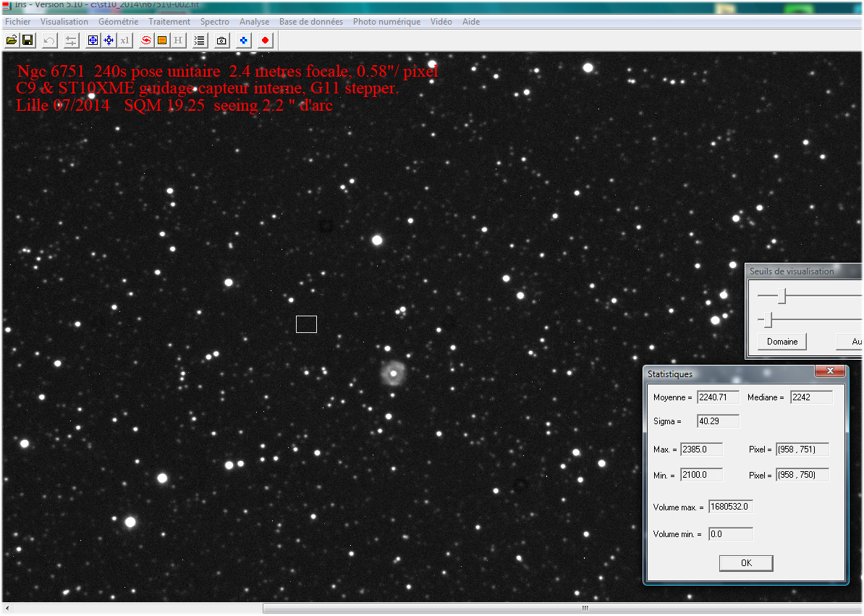This screenshot has width=864, height=616.
Task: Open the threshold sliders settings icon
Action: 71,41
